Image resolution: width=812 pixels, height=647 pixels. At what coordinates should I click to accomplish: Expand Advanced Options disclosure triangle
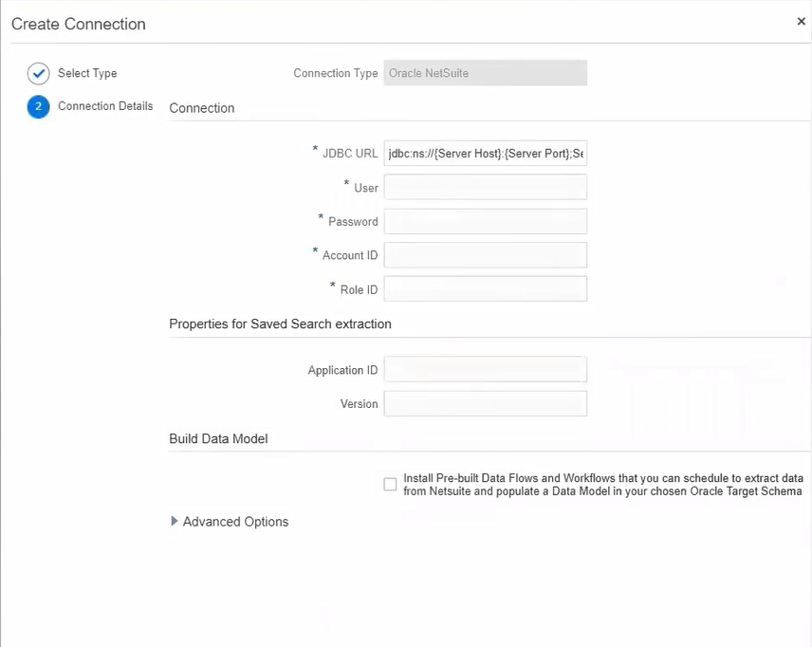tap(174, 522)
